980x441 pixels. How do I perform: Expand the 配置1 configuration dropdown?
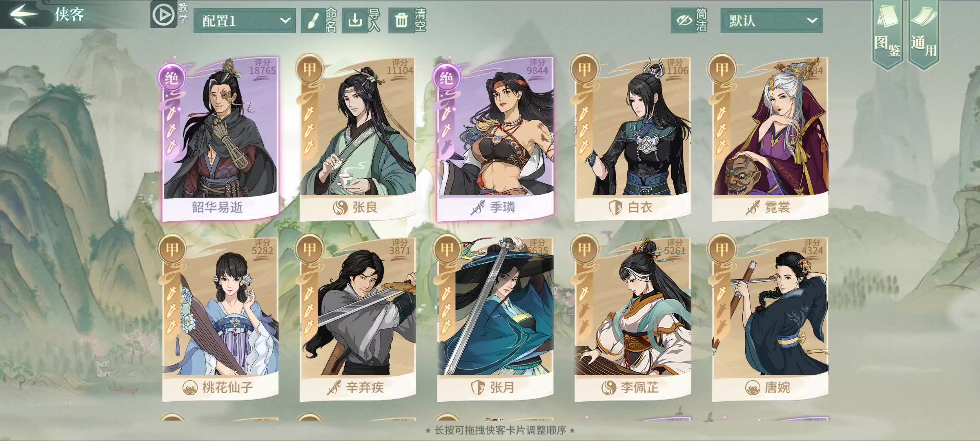(244, 20)
